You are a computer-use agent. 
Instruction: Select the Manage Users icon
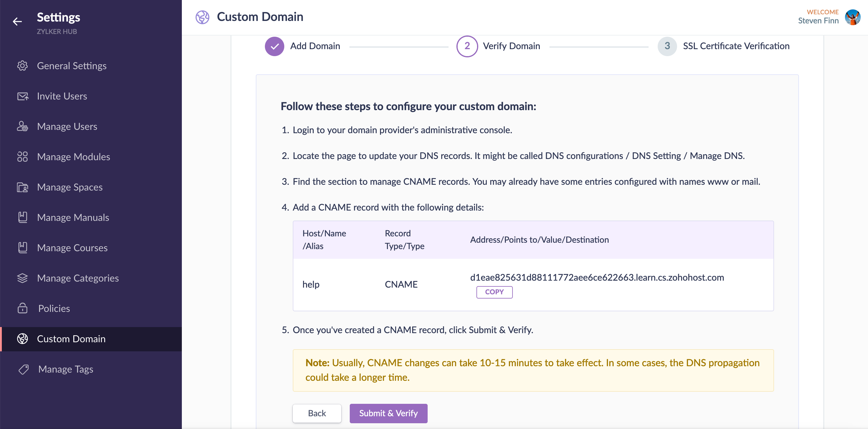22,127
